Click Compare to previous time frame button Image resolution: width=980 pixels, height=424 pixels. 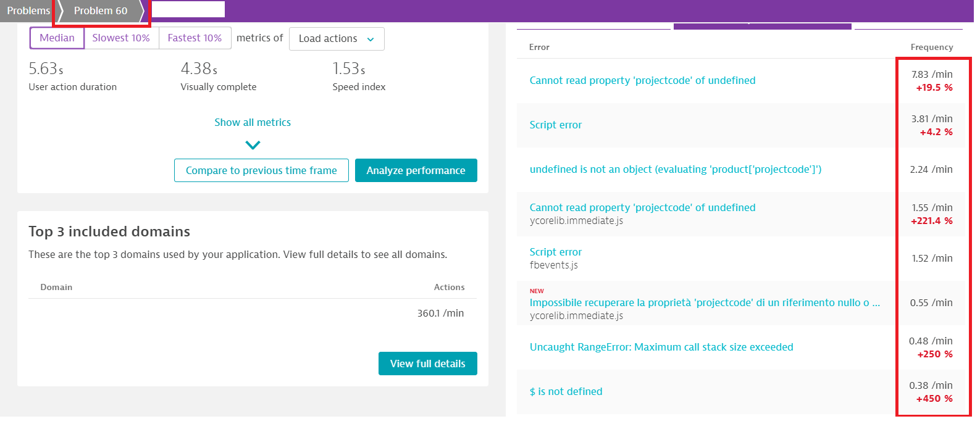[261, 170]
